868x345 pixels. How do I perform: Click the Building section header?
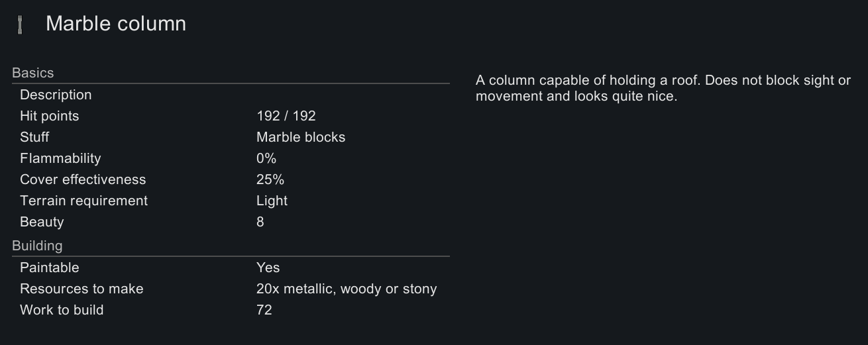pyautogui.click(x=37, y=246)
